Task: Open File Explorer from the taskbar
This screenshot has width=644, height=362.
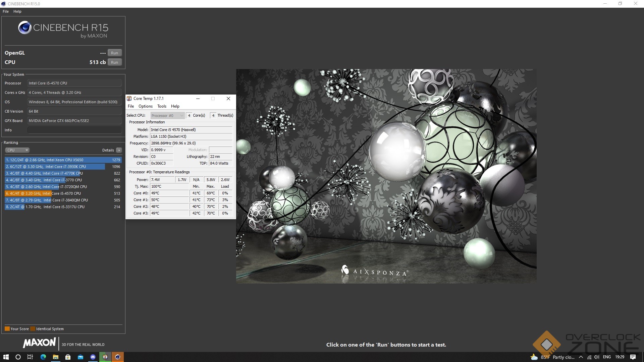Action: [x=56, y=357]
